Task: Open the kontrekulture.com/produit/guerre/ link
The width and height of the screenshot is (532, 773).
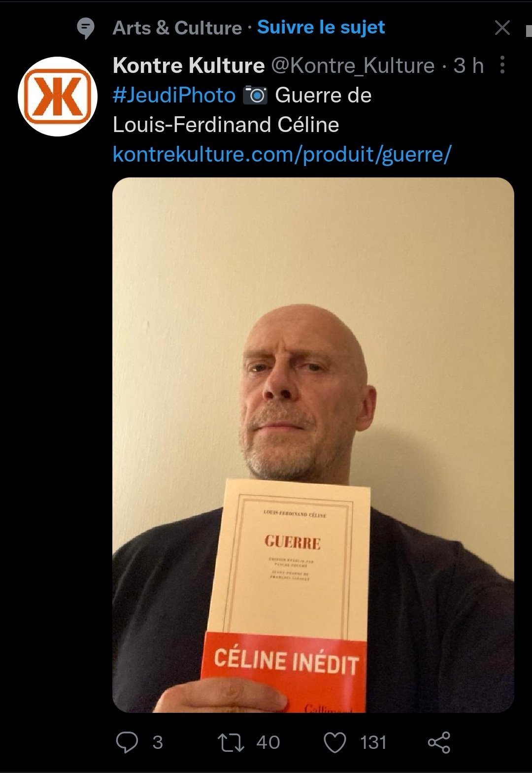Action: pos(282,154)
